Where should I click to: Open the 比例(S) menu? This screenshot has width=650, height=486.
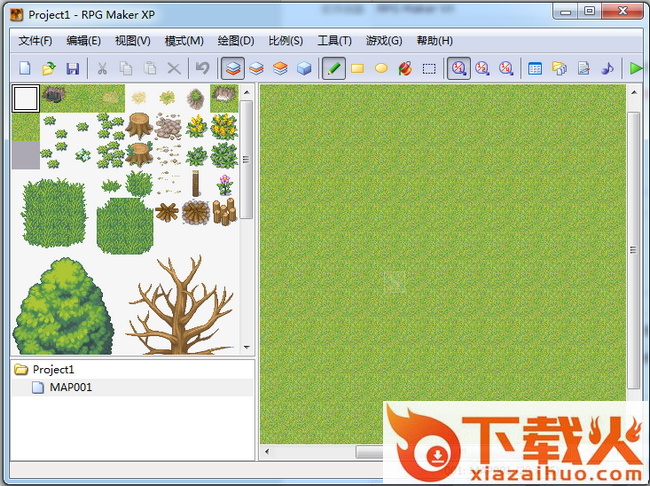coord(286,41)
